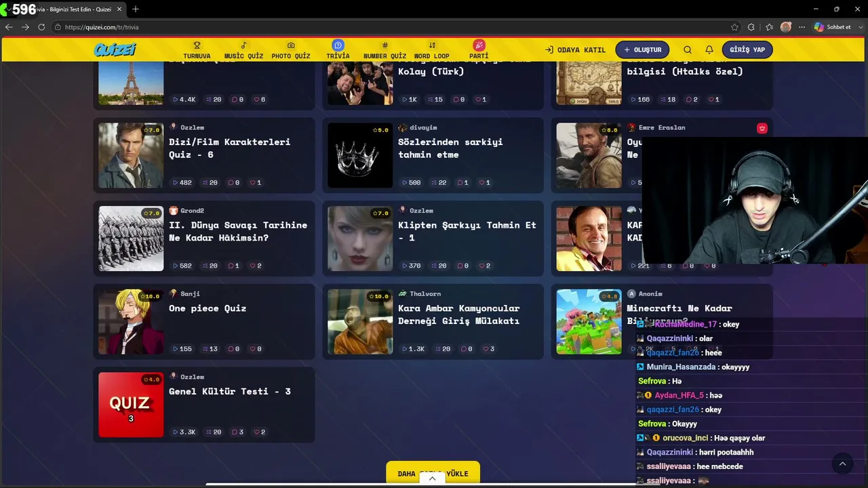The width and height of the screenshot is (868, 488).
Task: Expand the Sohbet et dropdown arrow
Action: [860, 27]
